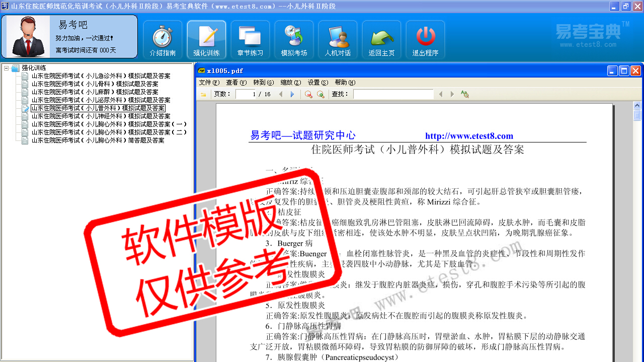Image resolution: width=644 pixels, height=362 pixels.
Task: Click the 努力加油,一次通过 slogan text
Action: pyautogui.click(x=85, y=38)
